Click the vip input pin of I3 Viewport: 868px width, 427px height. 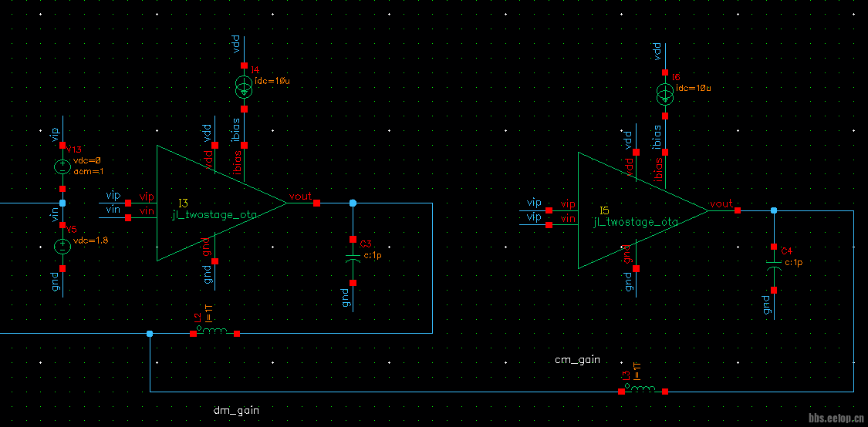pos(128,203)
